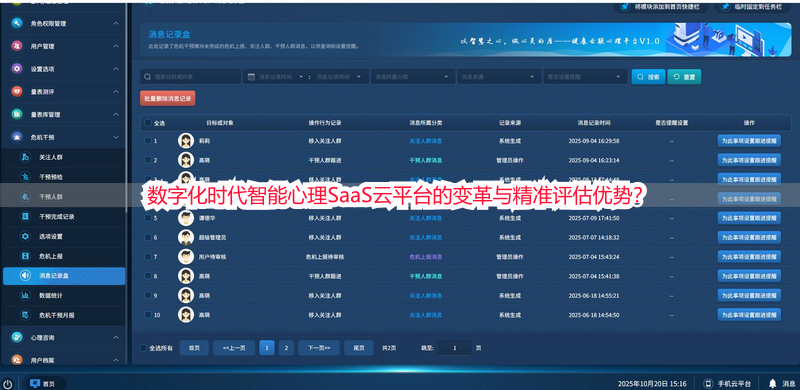Go to pagination 首页 first page button

coord(194,348)
